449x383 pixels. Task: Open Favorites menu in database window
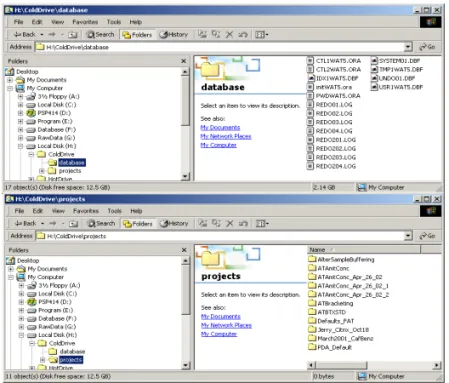85,22
